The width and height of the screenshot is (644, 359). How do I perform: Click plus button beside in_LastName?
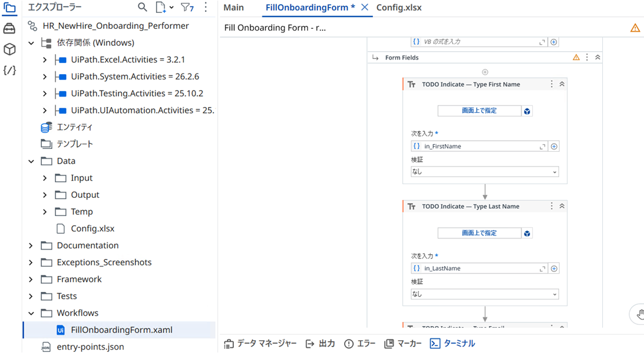[554, 269]
